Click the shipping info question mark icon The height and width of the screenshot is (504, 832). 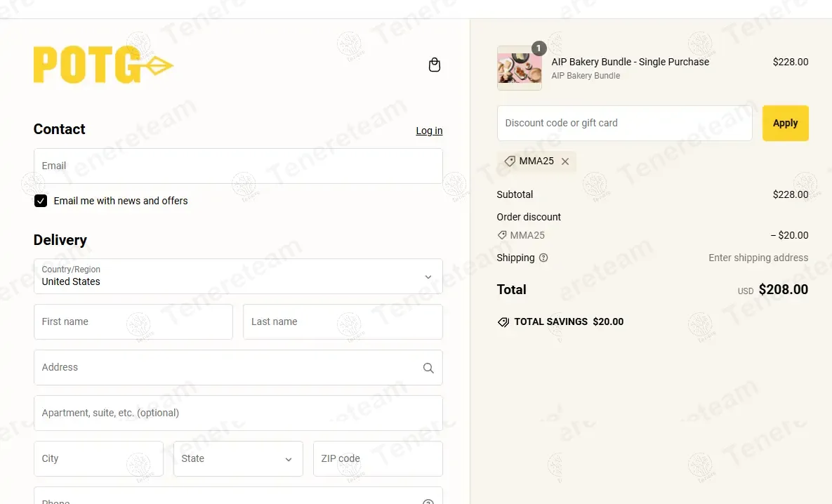(x=543, y=258)
